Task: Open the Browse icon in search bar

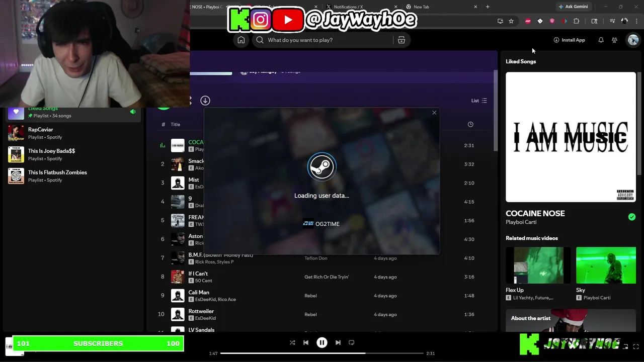Action: pos(401,40)
